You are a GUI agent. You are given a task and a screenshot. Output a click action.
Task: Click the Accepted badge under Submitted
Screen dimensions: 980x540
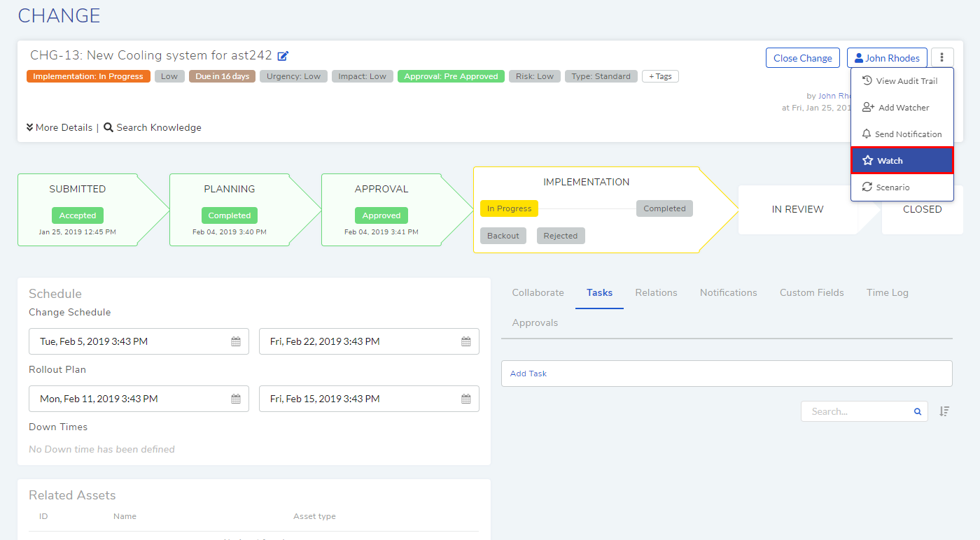point(78,215)
